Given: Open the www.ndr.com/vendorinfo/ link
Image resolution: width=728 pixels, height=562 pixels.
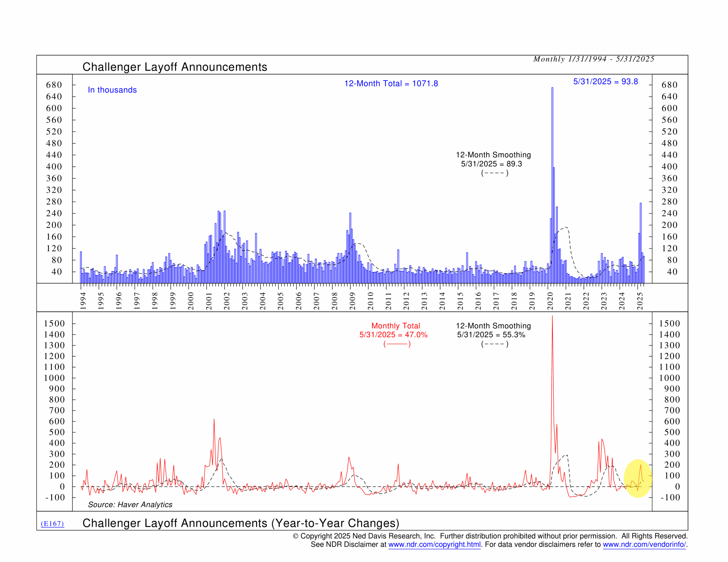Looking at the screenshot, I should pos(644,544).
